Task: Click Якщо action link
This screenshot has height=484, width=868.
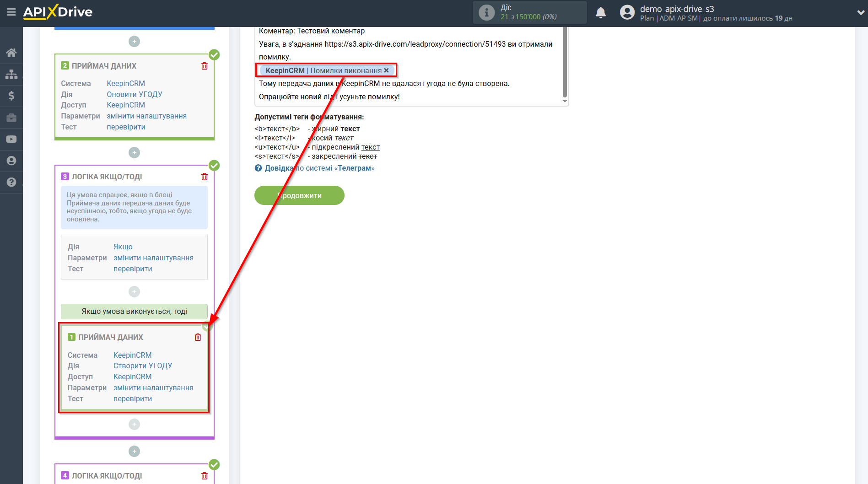Action: tap(123, 247)
